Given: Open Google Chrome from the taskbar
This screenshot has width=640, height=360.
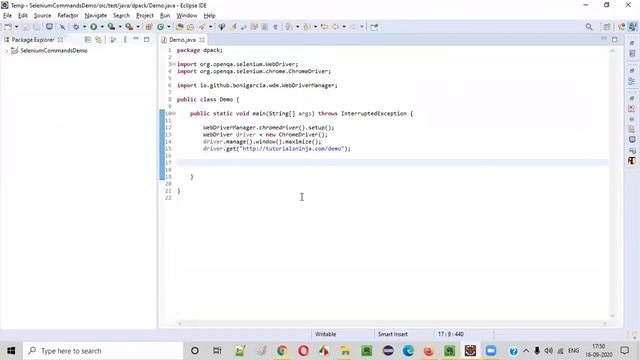Looking at the screenshot, I should [282, 351].
